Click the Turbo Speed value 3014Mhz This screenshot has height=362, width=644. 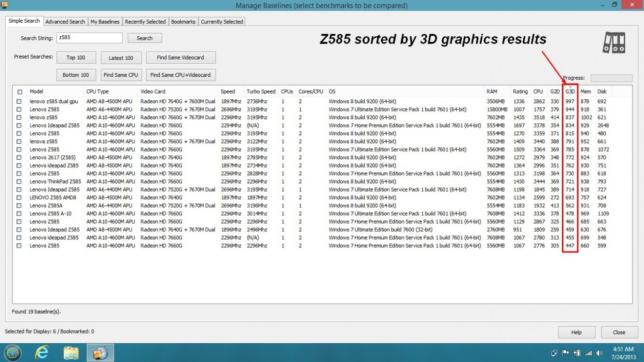[257, 213]
